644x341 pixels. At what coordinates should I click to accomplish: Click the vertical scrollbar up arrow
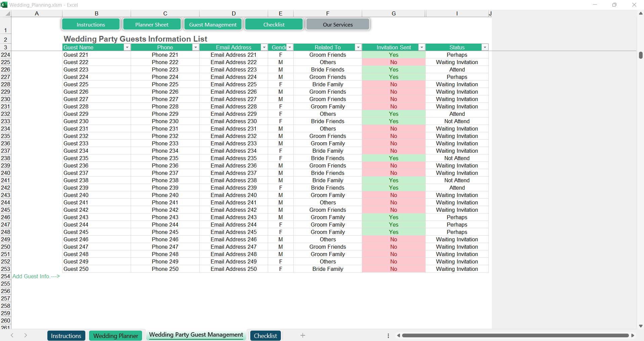click(641, 13)
